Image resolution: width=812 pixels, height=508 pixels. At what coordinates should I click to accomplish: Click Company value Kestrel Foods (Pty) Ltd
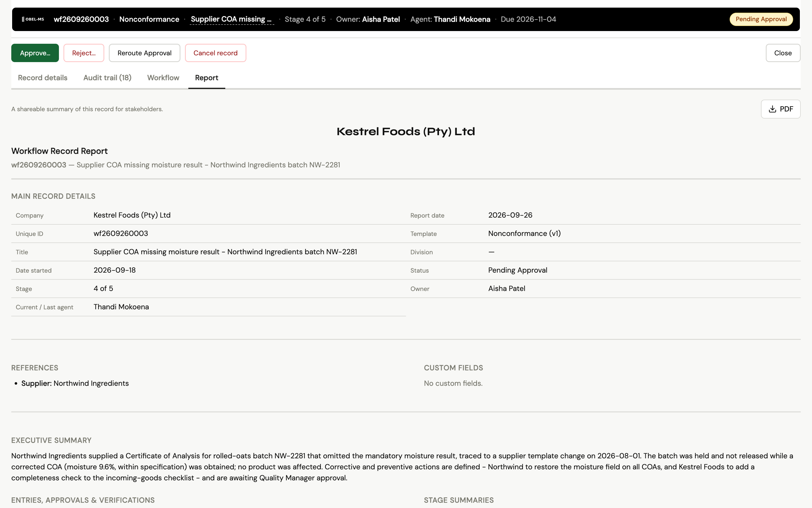[132, 215]
